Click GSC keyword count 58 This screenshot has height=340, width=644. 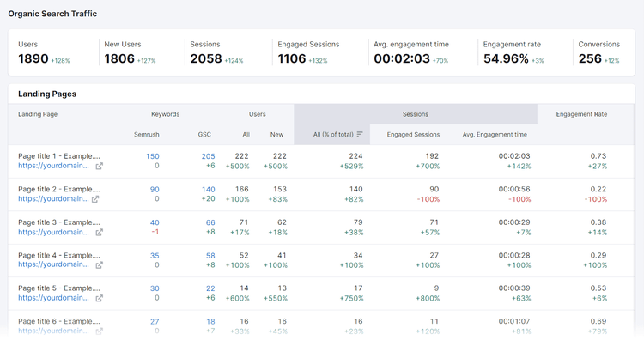click(210, 255)
